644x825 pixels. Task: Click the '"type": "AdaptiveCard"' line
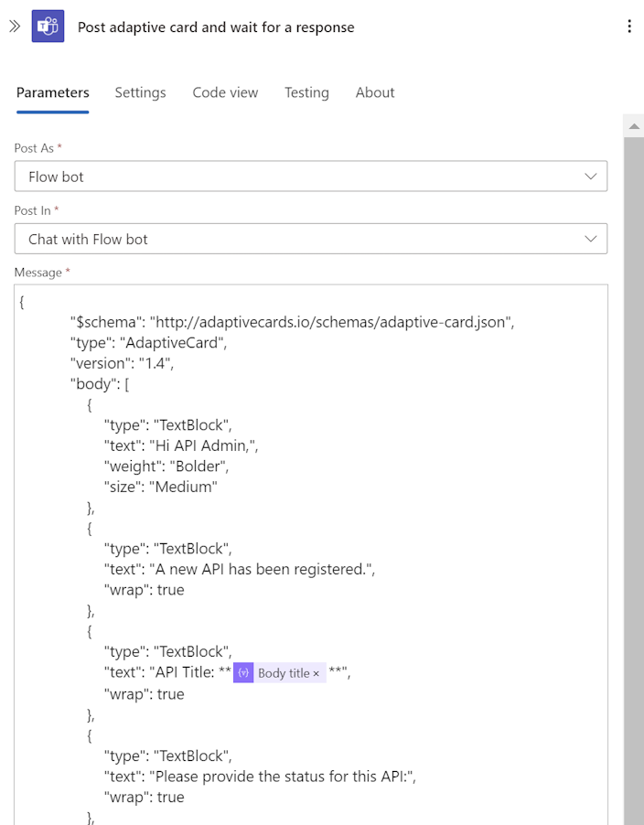pyautogui.click(x=148, y=342)
